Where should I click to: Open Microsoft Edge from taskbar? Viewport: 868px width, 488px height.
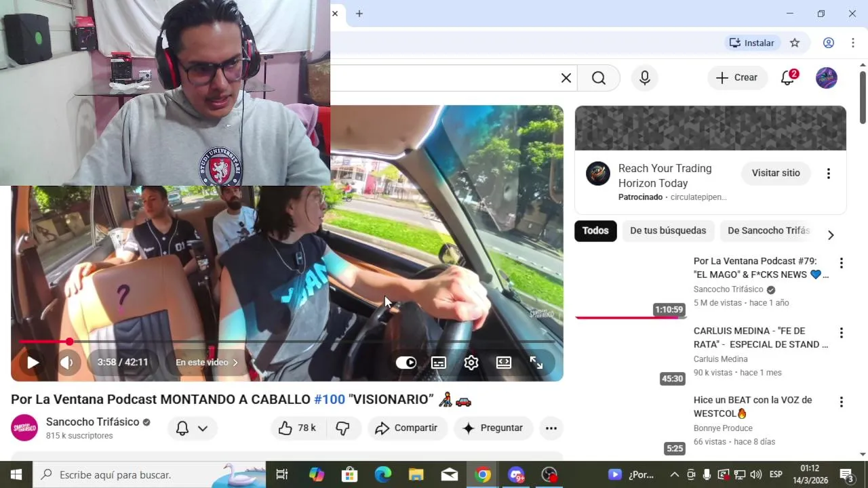click(383, 474)
